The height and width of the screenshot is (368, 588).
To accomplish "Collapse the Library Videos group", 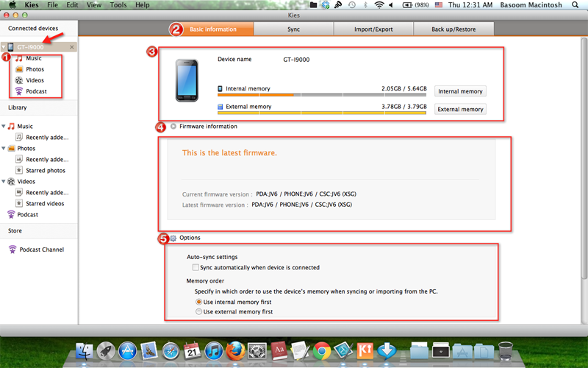I will [4, 181].
